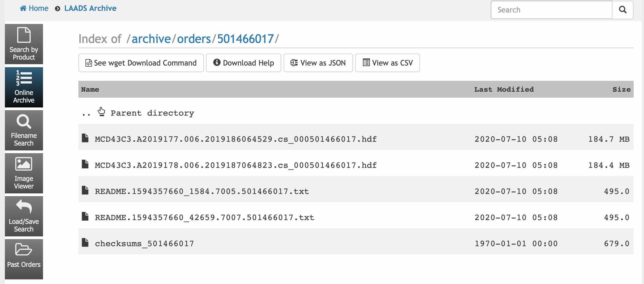The width and height of the screenshot is (644, 284).
Task: Click the circular arrow breadcrumb separator icon
Action: [57, 9]
